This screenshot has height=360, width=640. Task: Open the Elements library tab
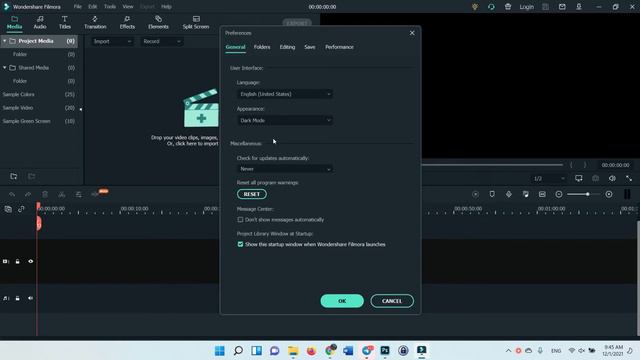click(158, 22)
